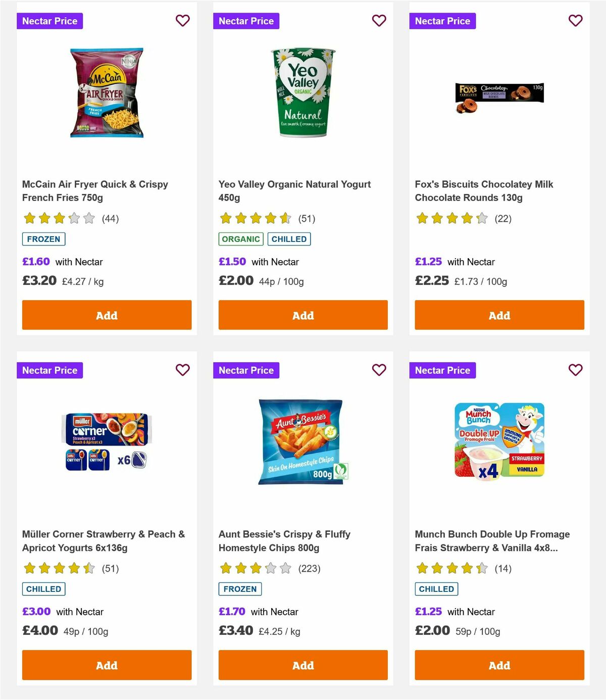This screenshot has width=606, height=700.
Task: Click the Nectar Price badge on Müller Corner card
Action: coord(50,370)
